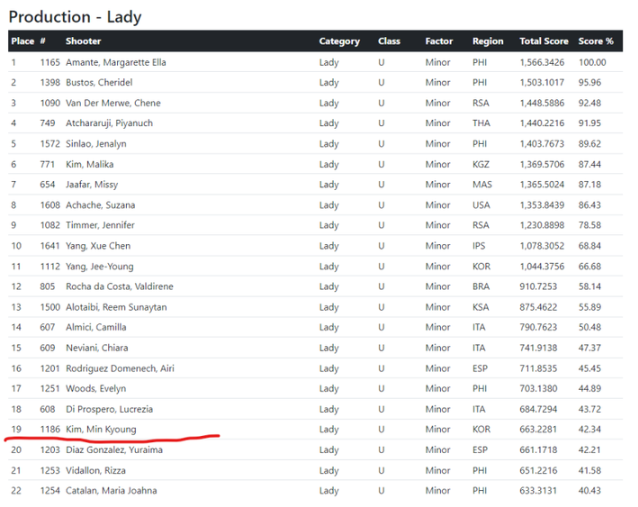Select shooter Rodriguez Domenech, Airi
638x507 pixels.
click(x=120, y=368)
